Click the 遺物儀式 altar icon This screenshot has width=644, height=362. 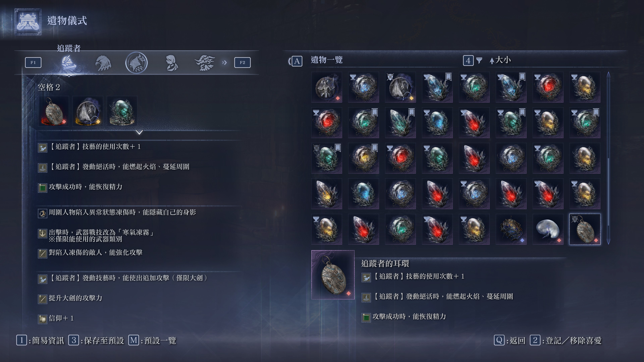28,22
